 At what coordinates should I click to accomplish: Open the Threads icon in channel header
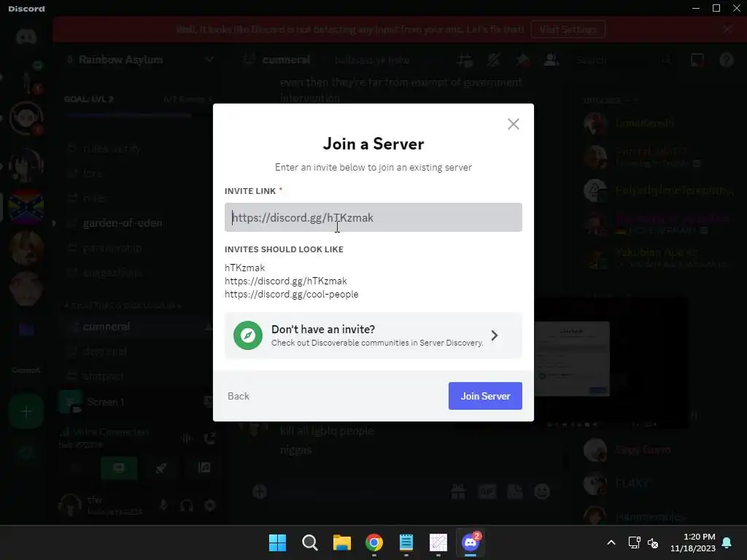point(465,60)
